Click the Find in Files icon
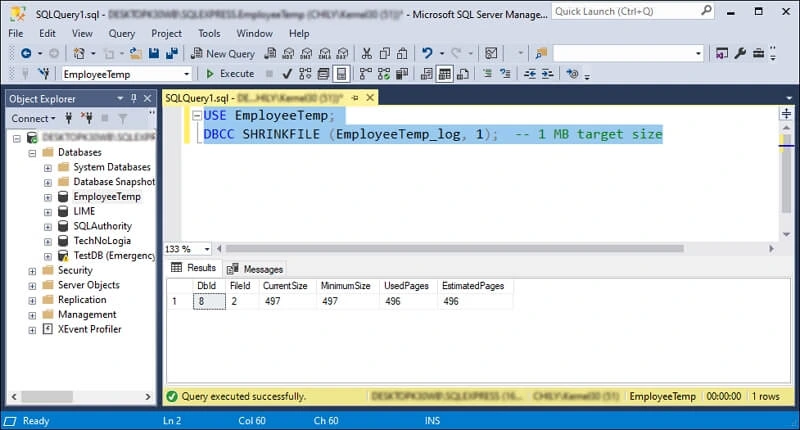This screenshot has height=430, width=800. click(541, 53)
